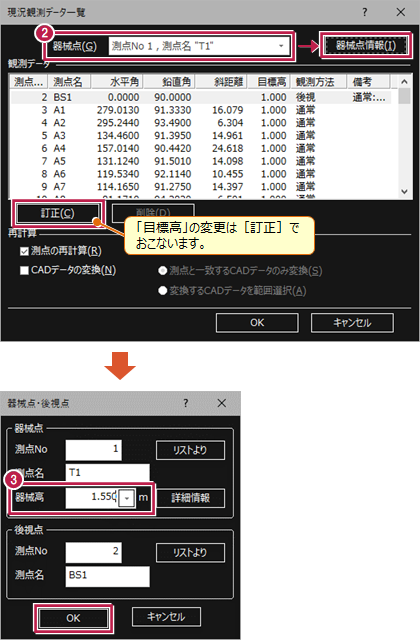The width and height of the screenshot is (420, 640).
Task: Expand the 器械高 value dropdown arrow
Action: tap(127, 498)
